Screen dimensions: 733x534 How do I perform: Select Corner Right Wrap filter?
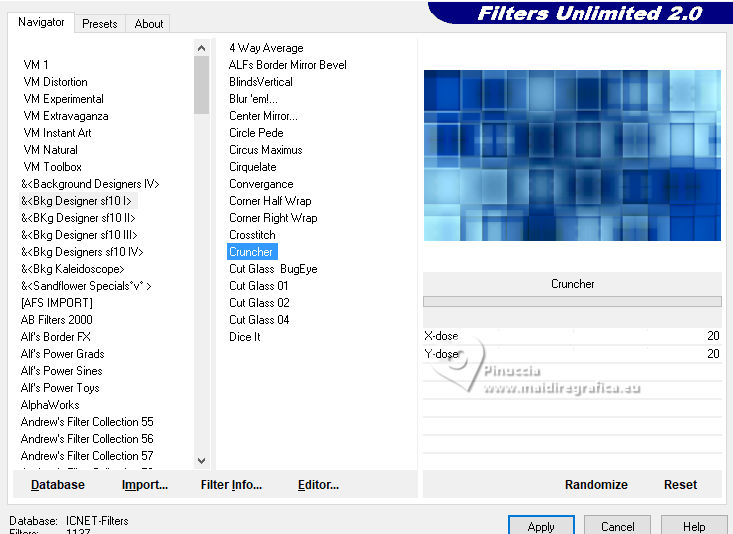[x=273, y=218]
